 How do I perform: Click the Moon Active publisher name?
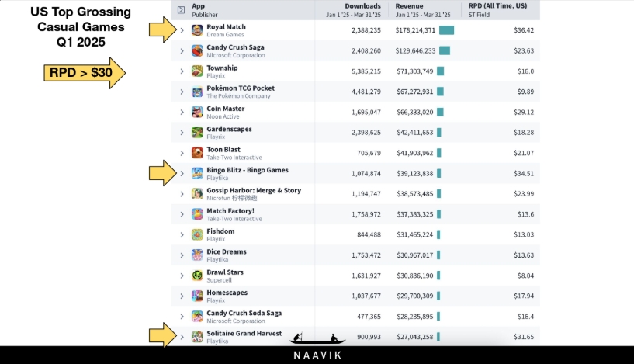pos(223,116)
